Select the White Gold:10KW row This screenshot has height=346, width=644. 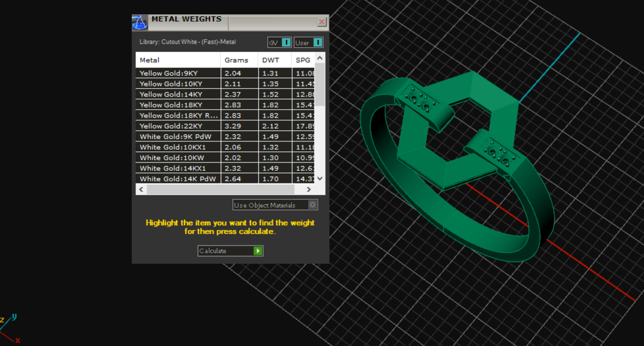pyautogui.click(x=178, y=158)
